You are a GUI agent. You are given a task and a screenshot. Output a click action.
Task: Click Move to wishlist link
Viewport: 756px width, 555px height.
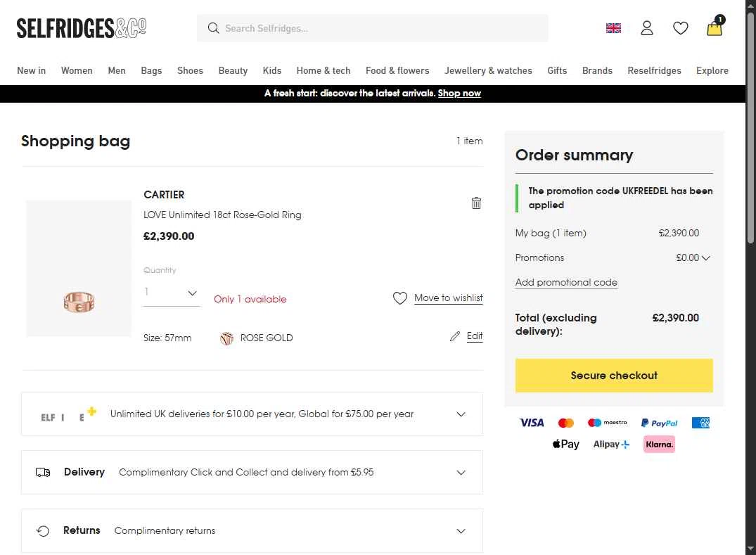click(x=449, y=298)
